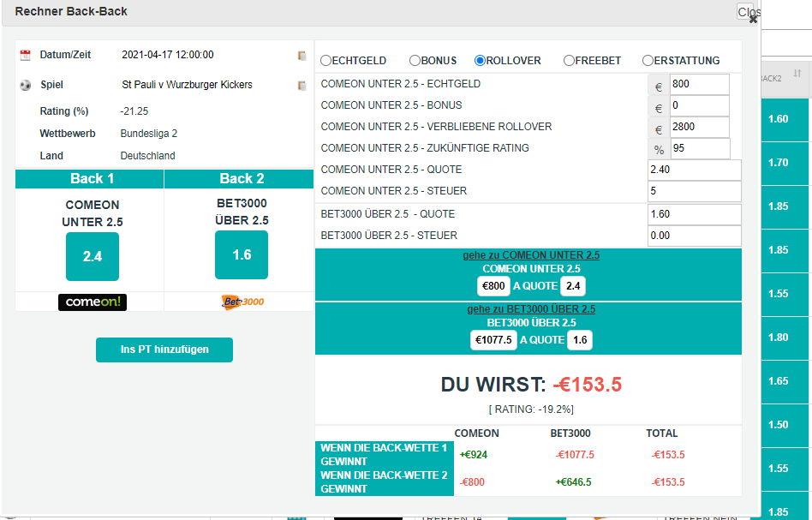Click the -€1077.5 BET3000 outcome value
The height and width of the screenshot is (520, 812).
575,455
